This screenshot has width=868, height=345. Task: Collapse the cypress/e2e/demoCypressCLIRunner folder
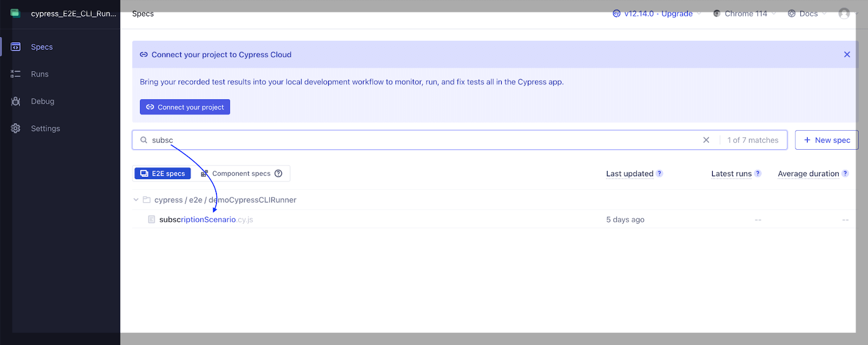click(136, 200)
